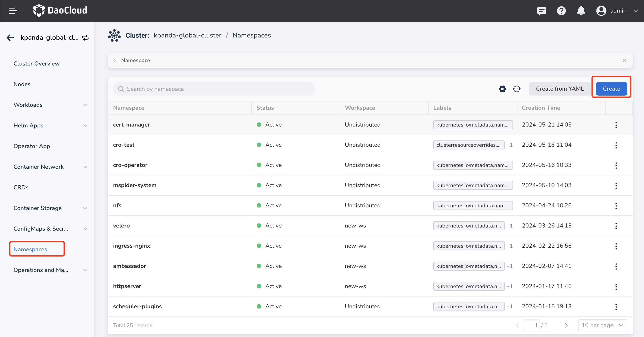The width and height of the screenshot is (644, 337).
Task: Open the 10 per page dropdown
Action: click(602, 325)
